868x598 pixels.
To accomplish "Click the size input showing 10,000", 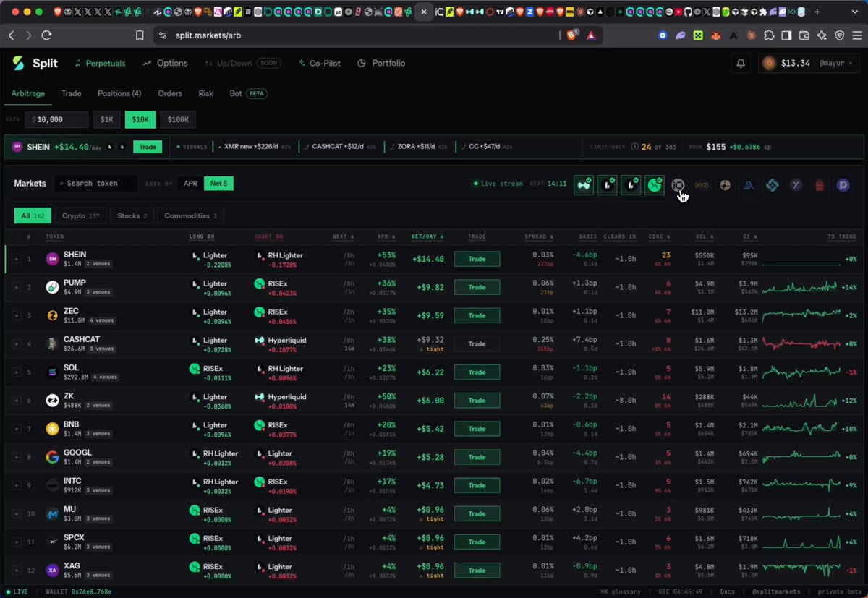I will [56, 120].
